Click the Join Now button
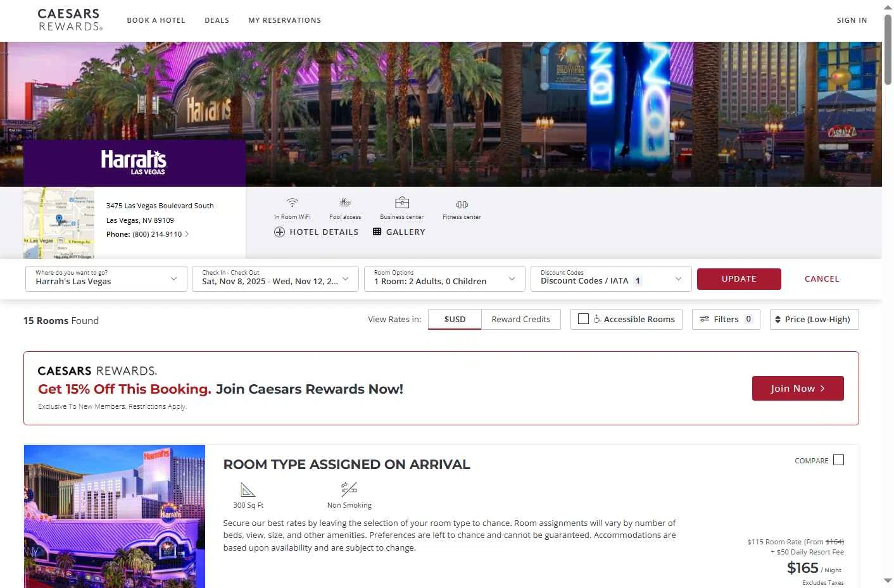 798,389
